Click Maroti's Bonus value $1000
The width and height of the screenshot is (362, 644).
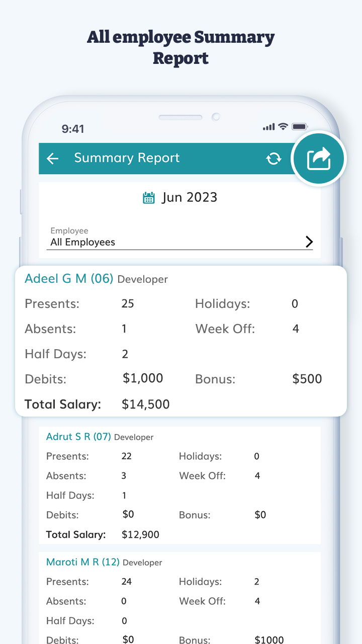269,640
